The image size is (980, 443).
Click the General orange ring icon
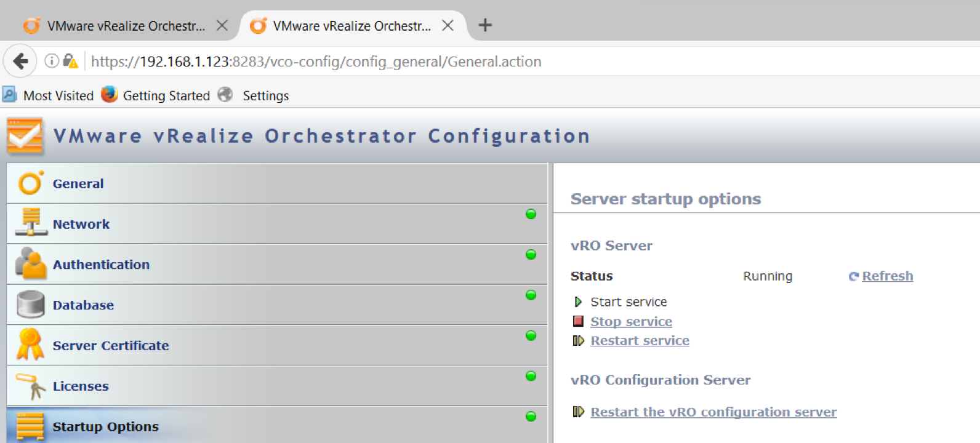click(30, 183)
